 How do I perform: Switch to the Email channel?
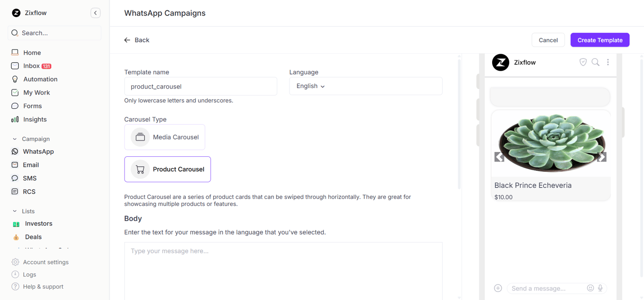click(31, 165)
